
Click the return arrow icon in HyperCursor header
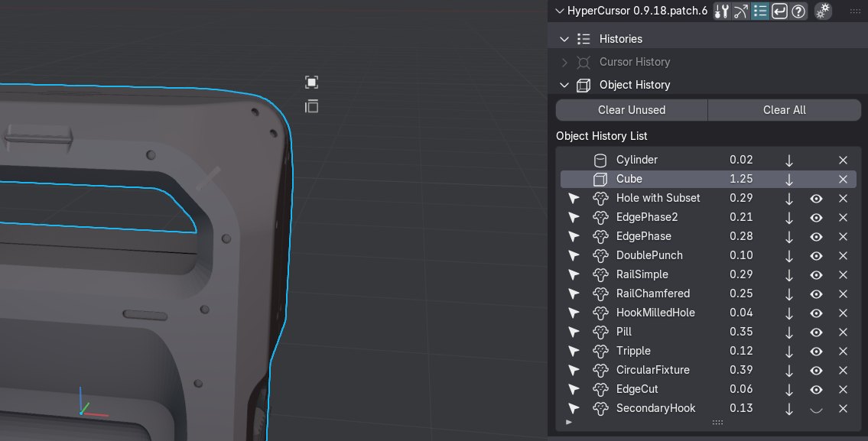click(779, 11)
